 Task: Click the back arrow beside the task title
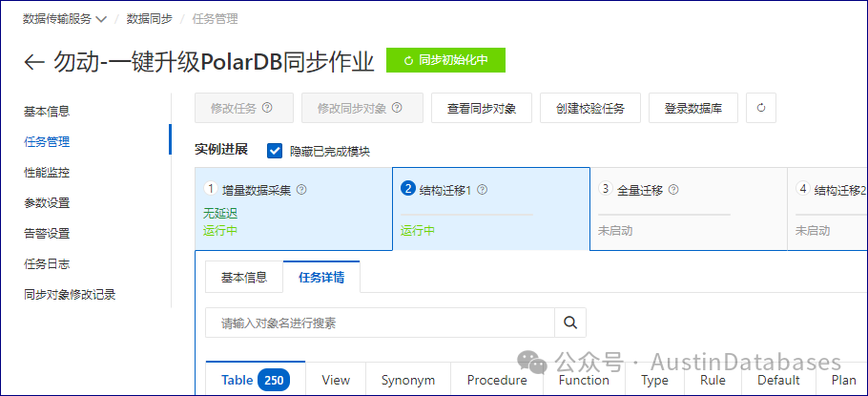34,62
